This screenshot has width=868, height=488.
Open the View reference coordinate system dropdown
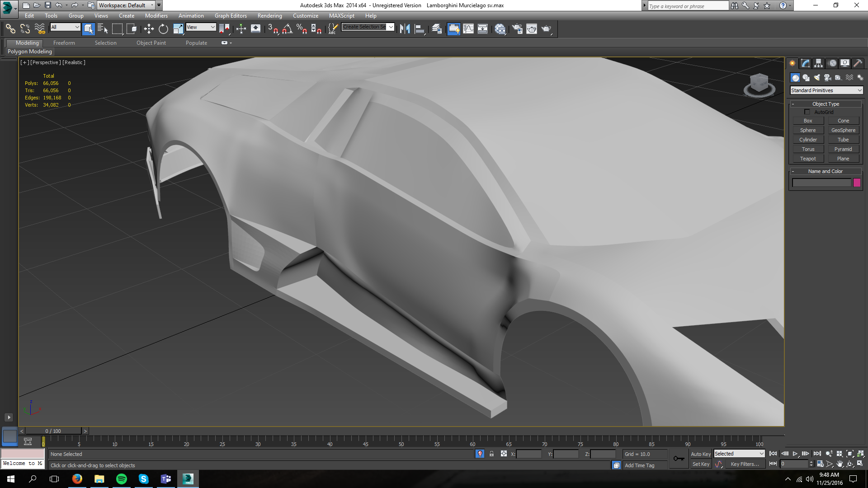pyautogui.click(x=201, y=27)
